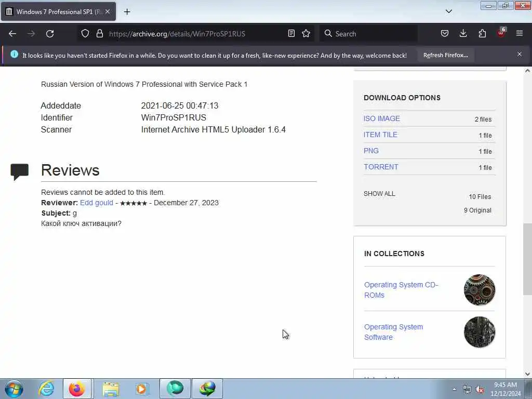
Task: Click uBlock extension icon with badge
Action: coord(501,33)
